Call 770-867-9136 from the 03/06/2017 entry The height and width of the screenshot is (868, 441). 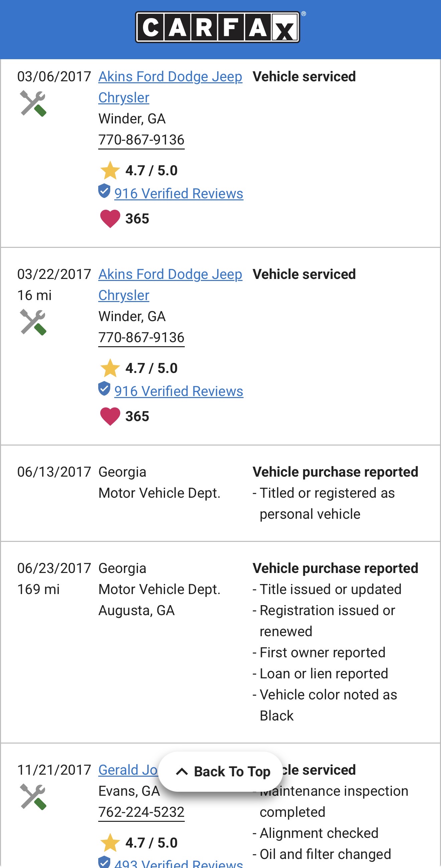click(141, 140)
